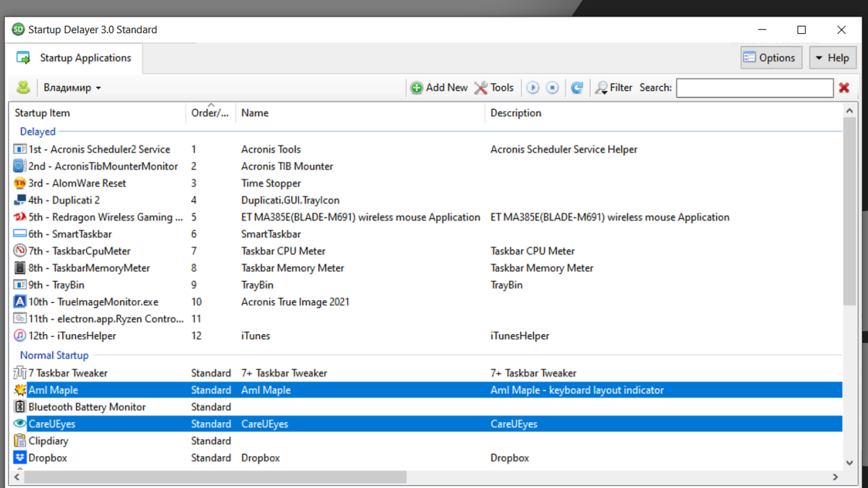868x488 pixels.
Task: Click the Redragon Wireless Gaming icon
Action: 20,217
